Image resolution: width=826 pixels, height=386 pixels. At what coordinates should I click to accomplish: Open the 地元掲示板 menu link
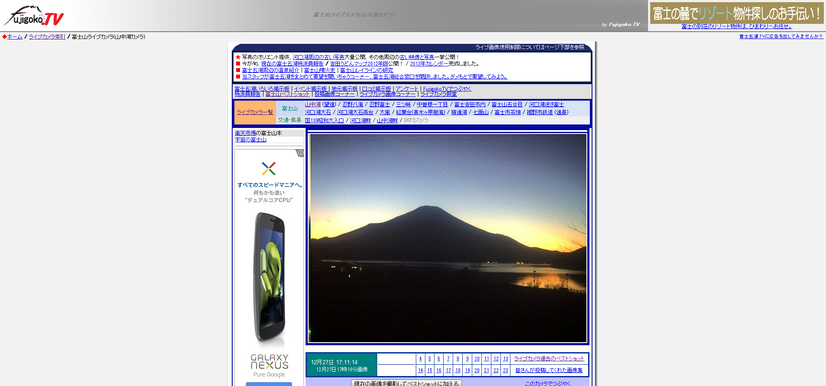point(344,89)
